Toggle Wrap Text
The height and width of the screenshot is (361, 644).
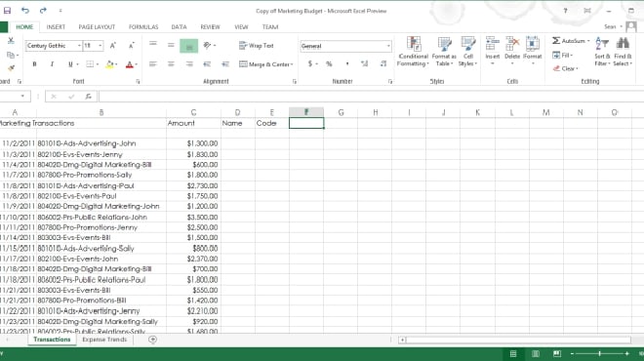tap(257, 46)
